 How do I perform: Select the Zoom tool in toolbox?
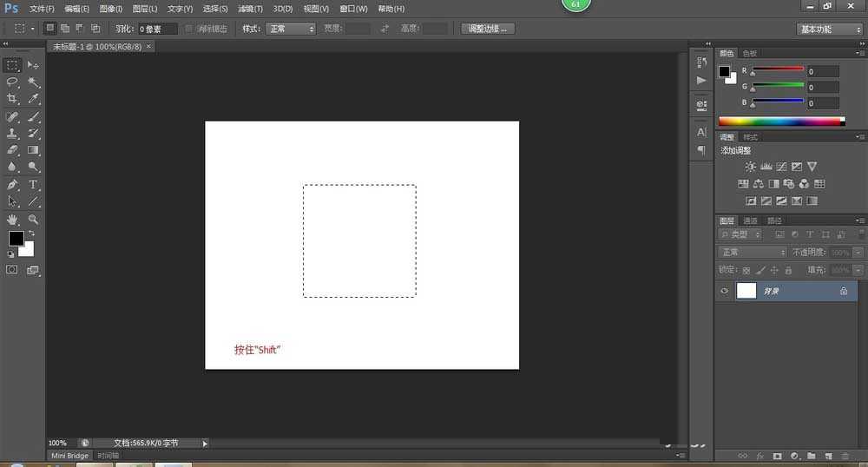pyautogui.click(x=34, y=220)
